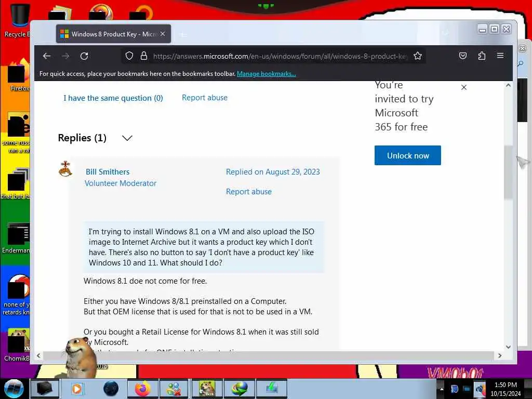This screenshot has height=399, width=532.
Task: Click the horizontal scrollbar right arrow
Action: (499, 355)
